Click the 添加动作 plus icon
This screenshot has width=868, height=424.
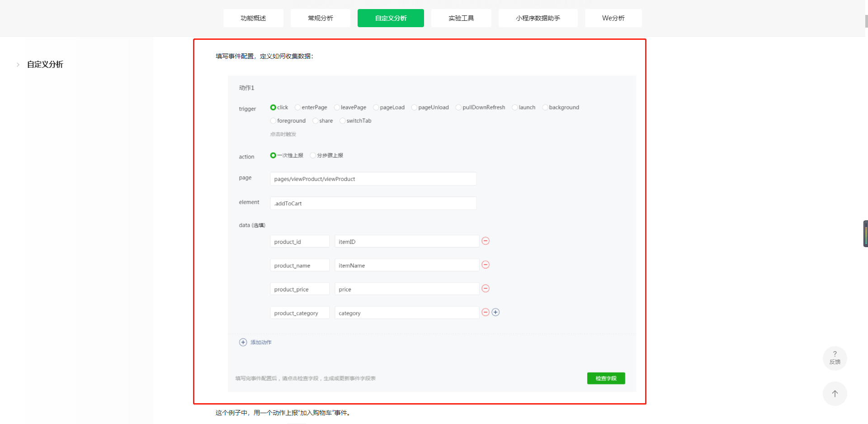pos(243,342)
